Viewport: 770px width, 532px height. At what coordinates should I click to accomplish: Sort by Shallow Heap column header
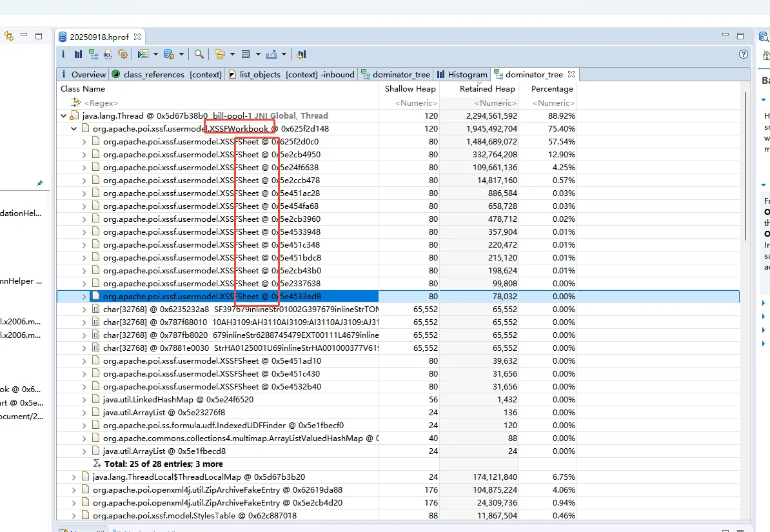coord(409,89)
